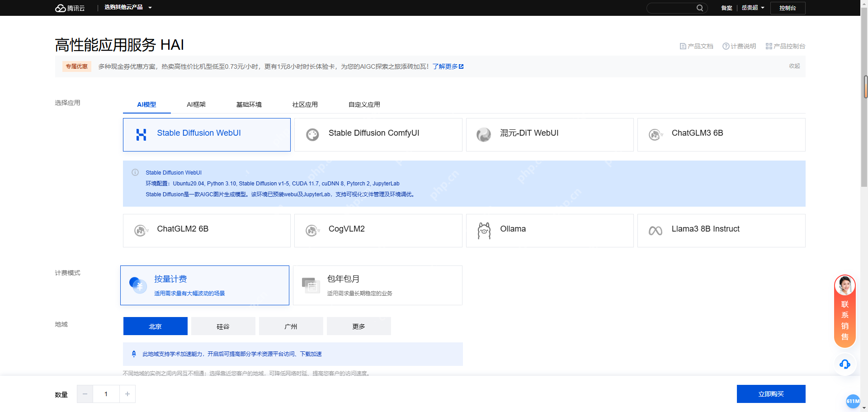The height and width of the screenshot is (412, 868).
Task: Click the ChatGLM3 6B icon
Action: (x=656, y=135)
